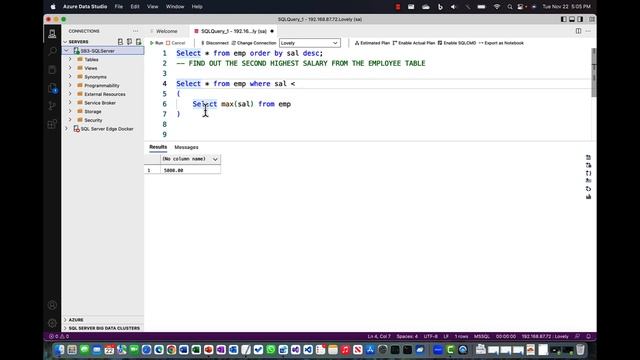640x360 pixels.
Task: Save results as Excel icon
Action: pos(588,165)
